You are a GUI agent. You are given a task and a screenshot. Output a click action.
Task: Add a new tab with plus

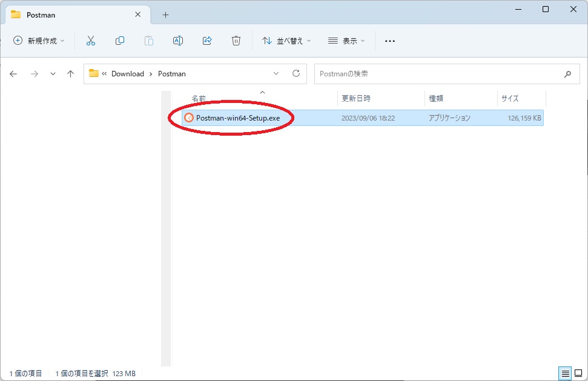(x=165, y=15)
